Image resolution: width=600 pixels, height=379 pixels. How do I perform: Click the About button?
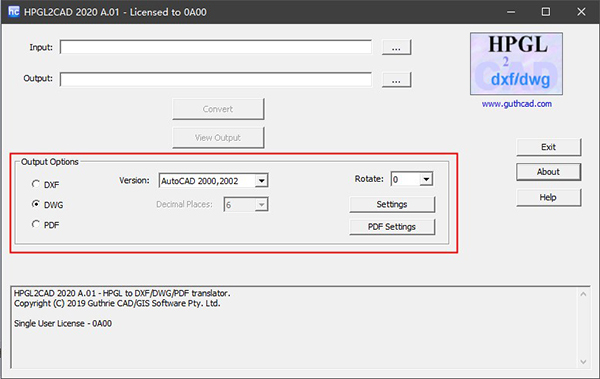click(x=548, y=172)
